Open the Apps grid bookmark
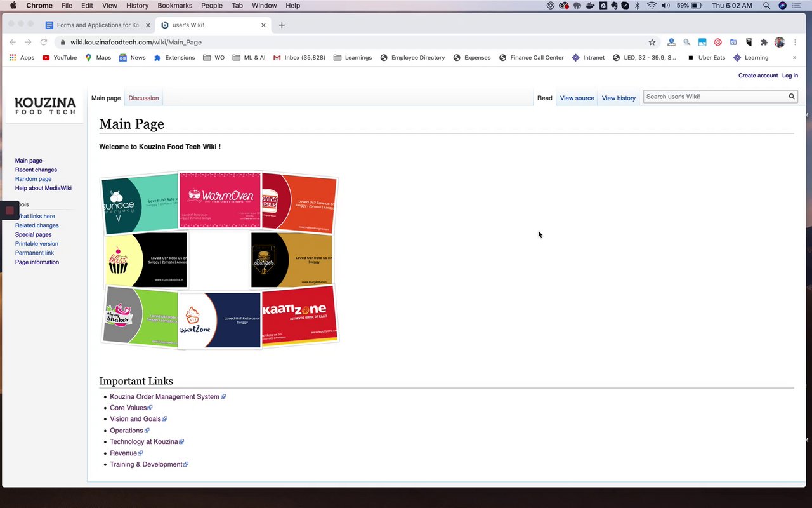812x508 pixels. (22, 57)
